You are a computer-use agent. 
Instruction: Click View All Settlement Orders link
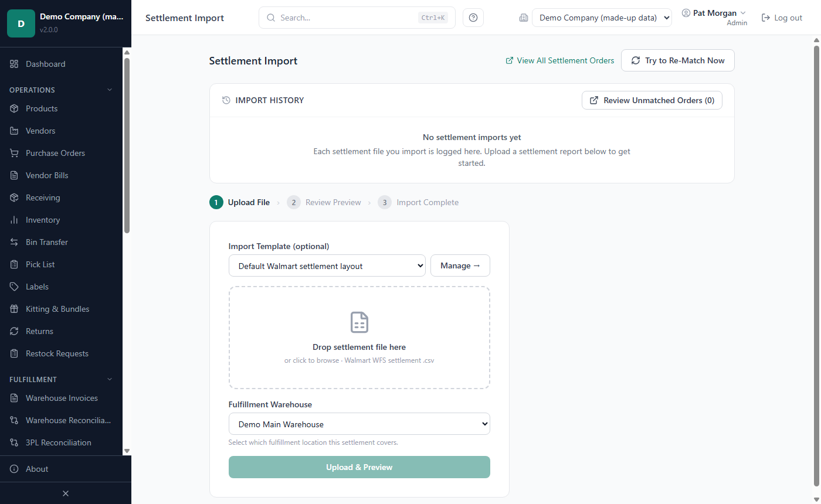(x=560, y=60)
